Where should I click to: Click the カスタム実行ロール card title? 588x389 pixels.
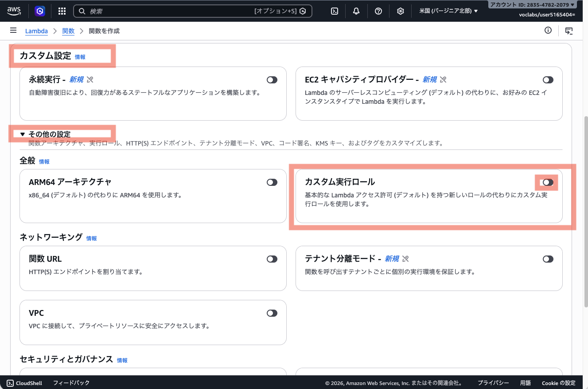[340, 182]
